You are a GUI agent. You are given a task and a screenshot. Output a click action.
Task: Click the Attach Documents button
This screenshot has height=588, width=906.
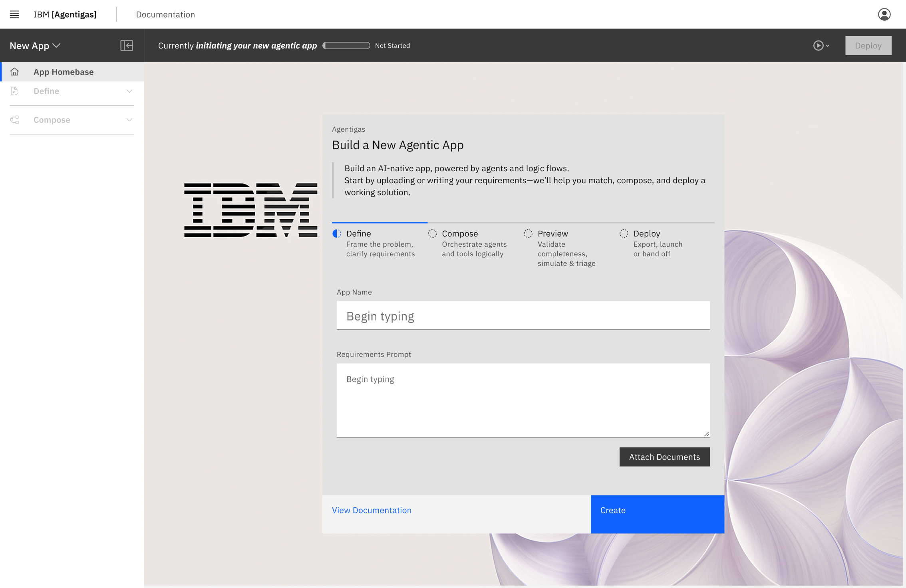pyautogui.click(x=664, y=457)
